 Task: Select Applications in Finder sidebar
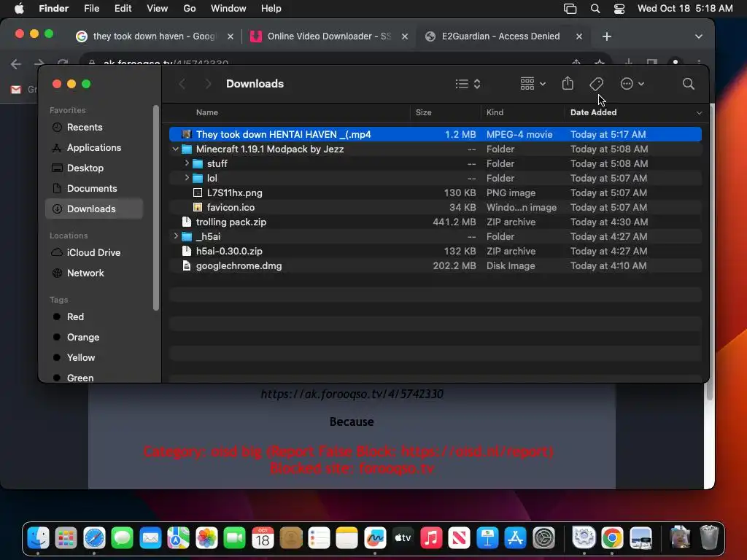coord(94,147)
